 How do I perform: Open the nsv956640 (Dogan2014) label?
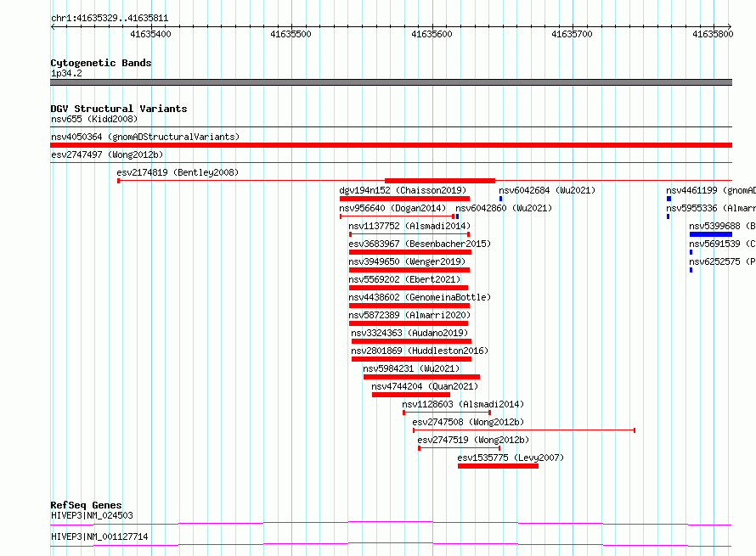pos(392,208)
